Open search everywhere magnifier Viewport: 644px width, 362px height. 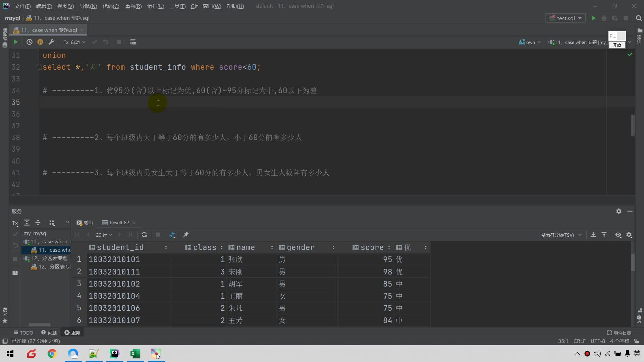click(x=639, y=18)
